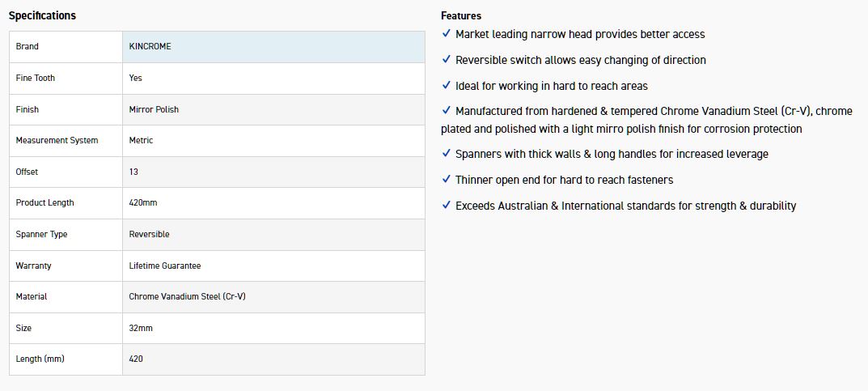Click the Features heading
This screenshot has width=868, height=391.
pyautogui.click(x=461, y=15)
